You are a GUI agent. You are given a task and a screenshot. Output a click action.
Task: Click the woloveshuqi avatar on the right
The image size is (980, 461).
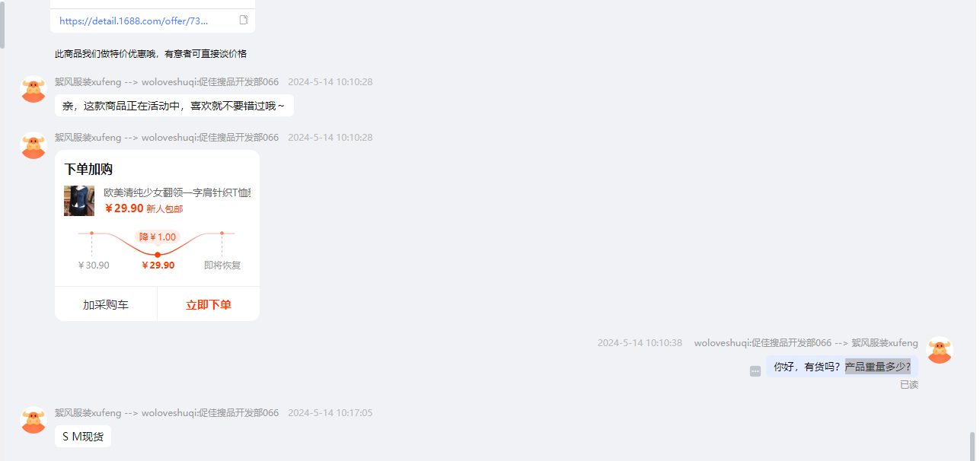940,350
